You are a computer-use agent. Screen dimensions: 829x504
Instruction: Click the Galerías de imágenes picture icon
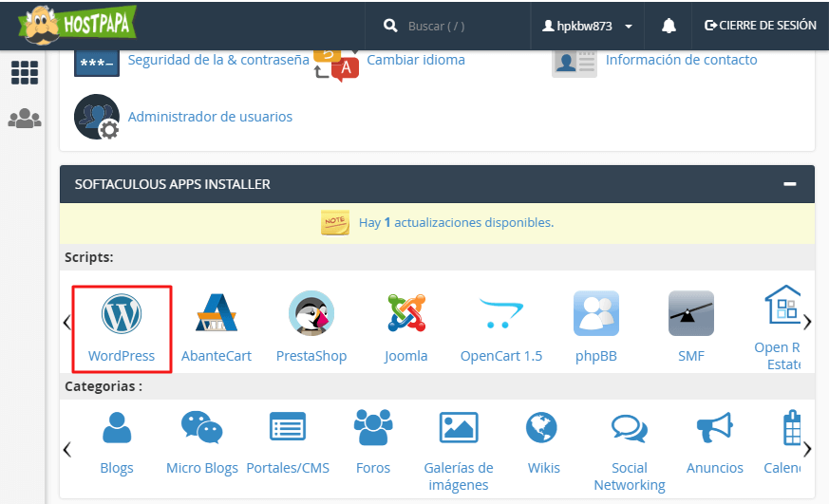coord(459,427)
